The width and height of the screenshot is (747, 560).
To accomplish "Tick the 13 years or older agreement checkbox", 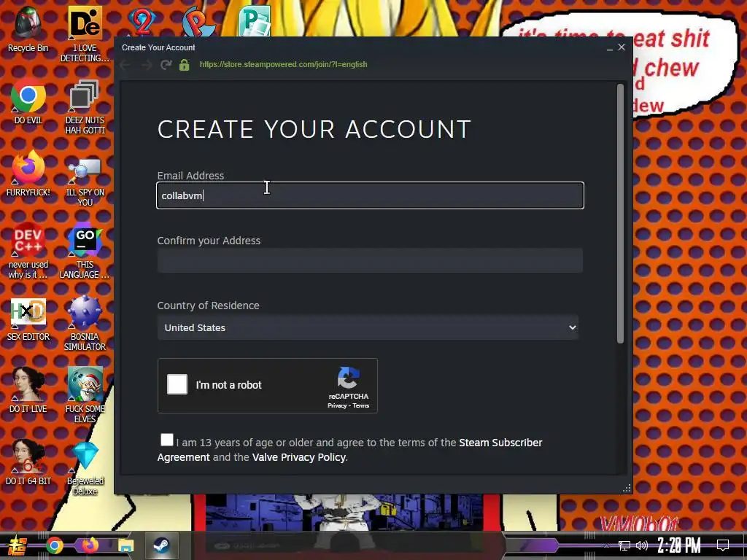I will pyautogui.click(x=167, y=440).
